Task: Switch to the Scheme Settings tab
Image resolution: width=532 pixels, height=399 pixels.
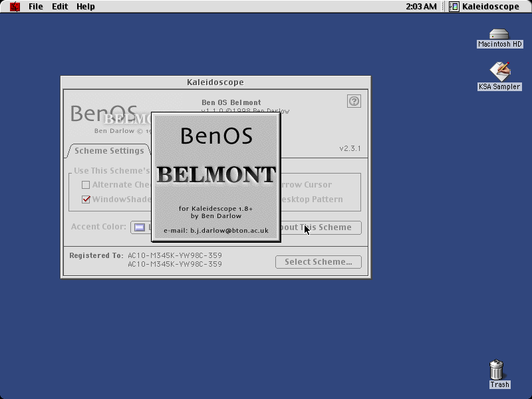Action: [109, 151]
